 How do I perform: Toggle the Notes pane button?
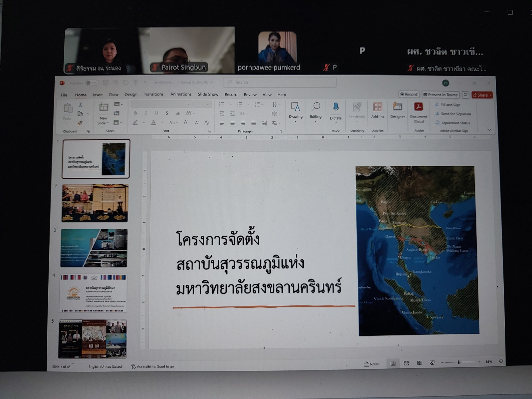tap(371, 364)
